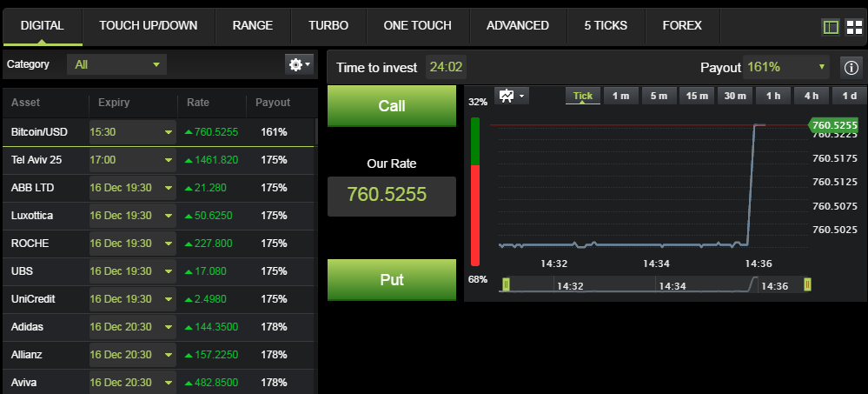Sort by the Asset column header
This screenshot has height=394, width=868.
point(25,103)
